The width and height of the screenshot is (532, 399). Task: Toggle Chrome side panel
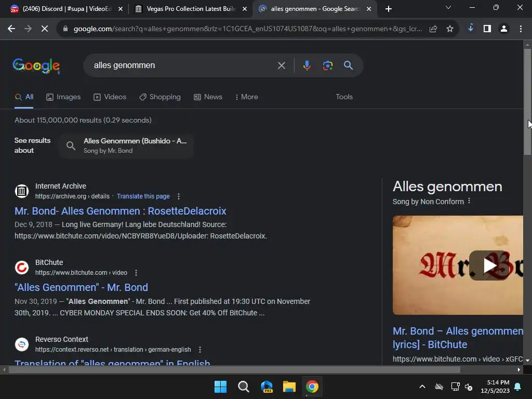(487, 29)
